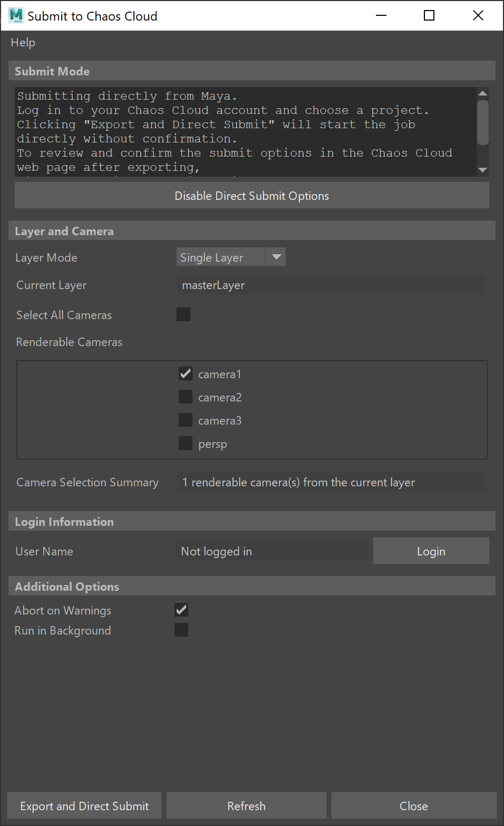Collapse the Login Information section header
This screenshot has width=504, height=826.
252,522
